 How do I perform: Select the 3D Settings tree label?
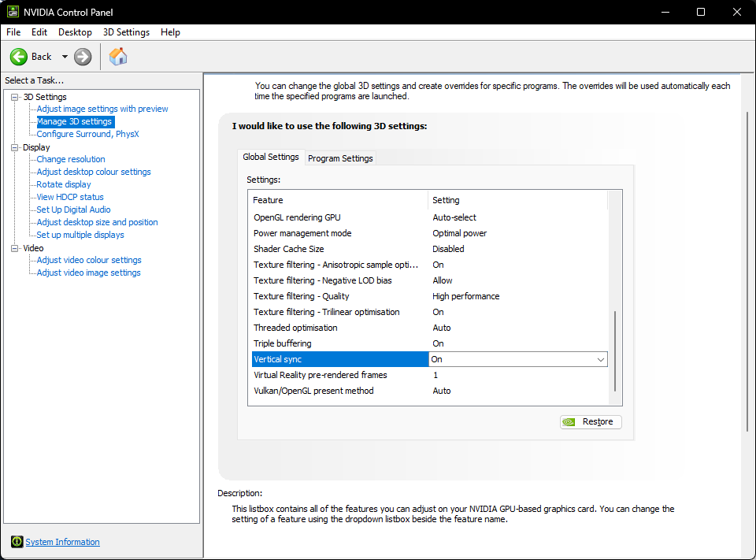click(45, 97)
